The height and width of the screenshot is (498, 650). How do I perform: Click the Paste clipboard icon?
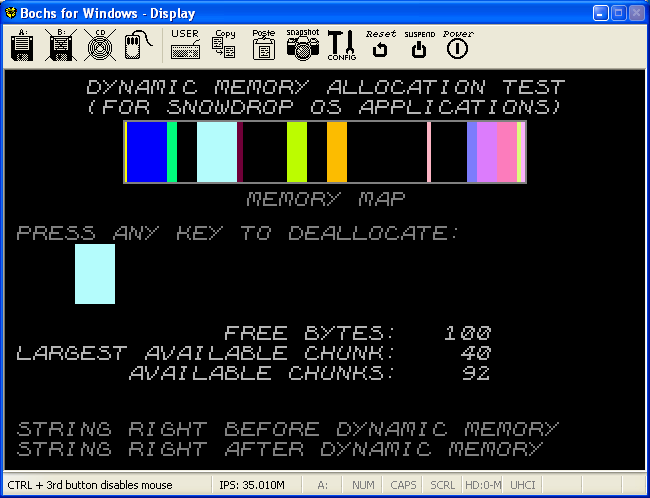coord(264,45)
